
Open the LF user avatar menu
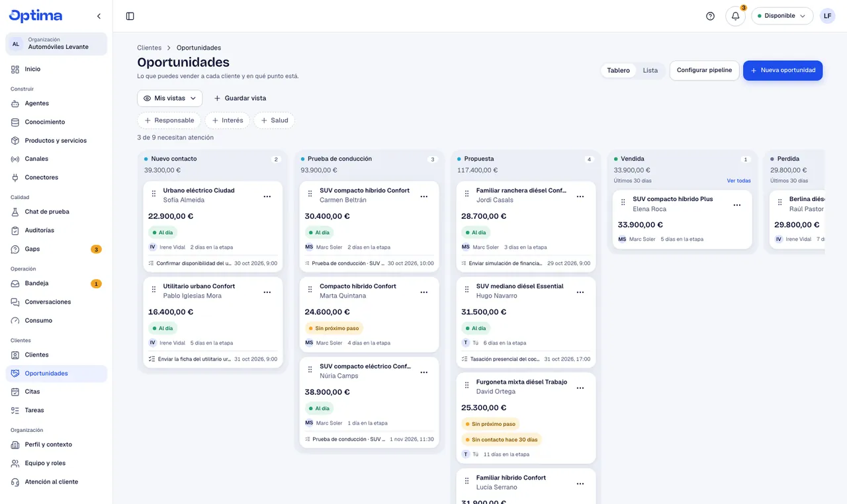827,16
